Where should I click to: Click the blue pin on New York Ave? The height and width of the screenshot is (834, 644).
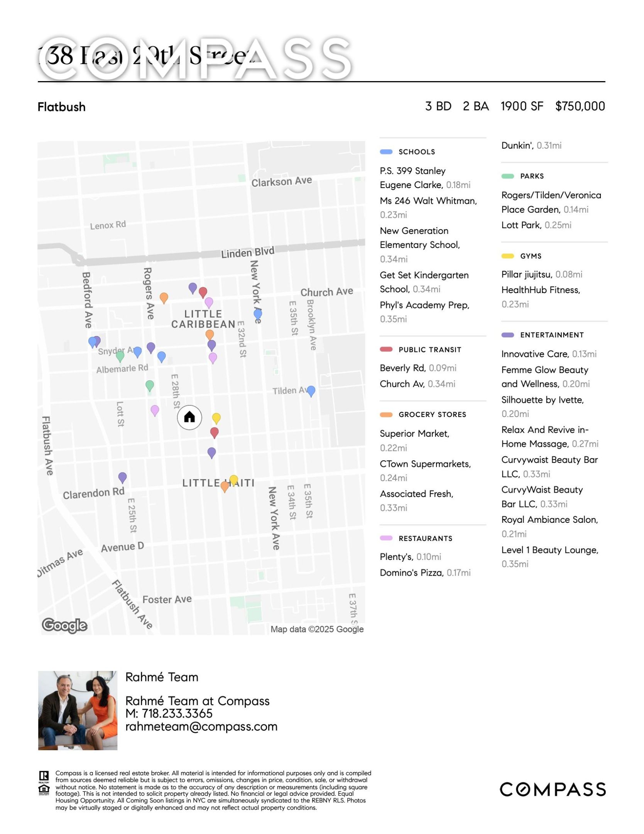pyautogui.click(x=257, y=314)
